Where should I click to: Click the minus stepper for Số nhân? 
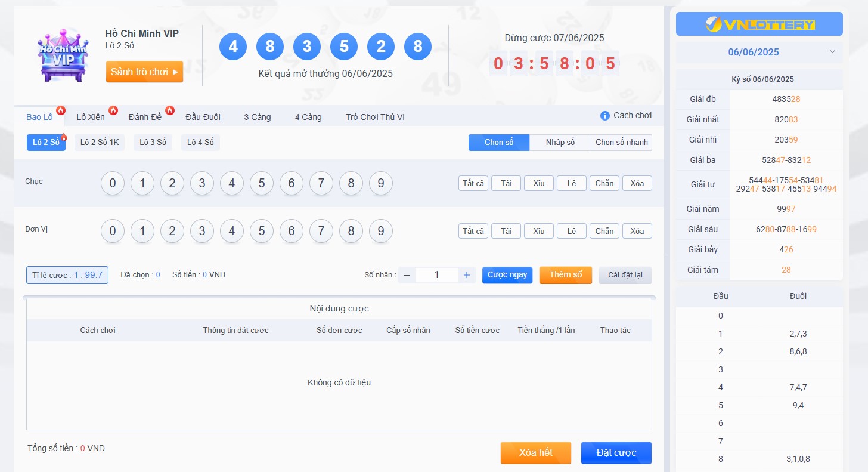click(407, 275)
